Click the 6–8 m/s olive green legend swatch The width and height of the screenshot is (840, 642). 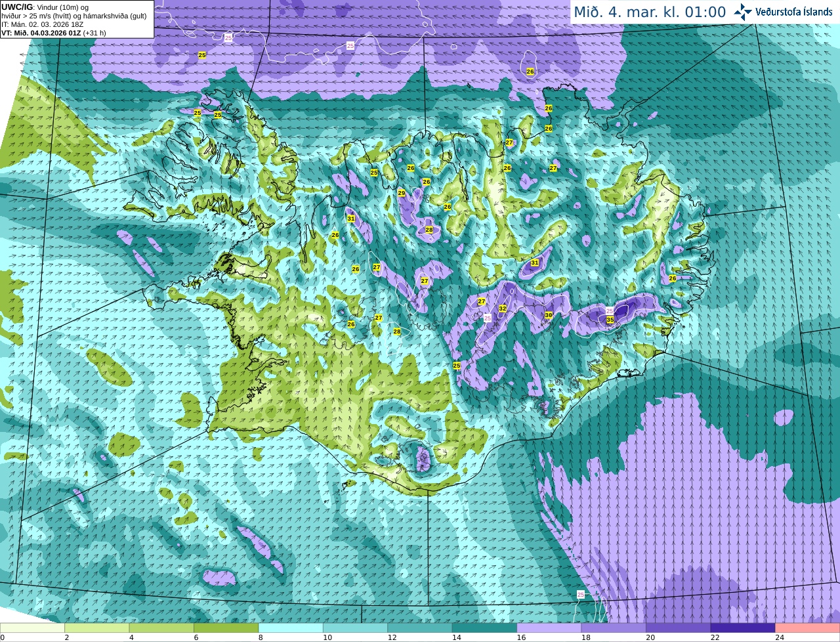click(226, 628)
